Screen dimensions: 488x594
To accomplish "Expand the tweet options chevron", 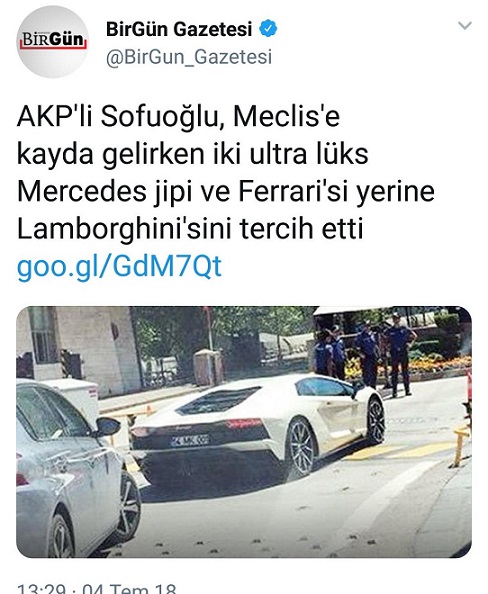I will click(x=465, y=26).
